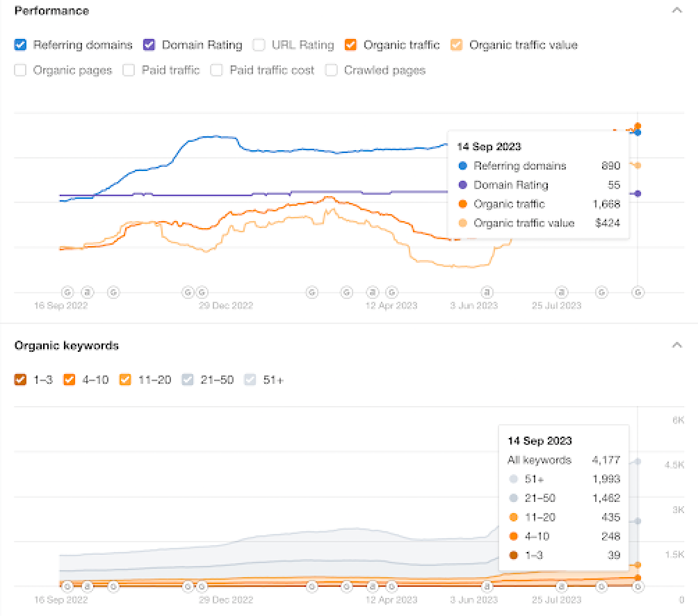Toggle the 21–50 keyword position filter

187,380
